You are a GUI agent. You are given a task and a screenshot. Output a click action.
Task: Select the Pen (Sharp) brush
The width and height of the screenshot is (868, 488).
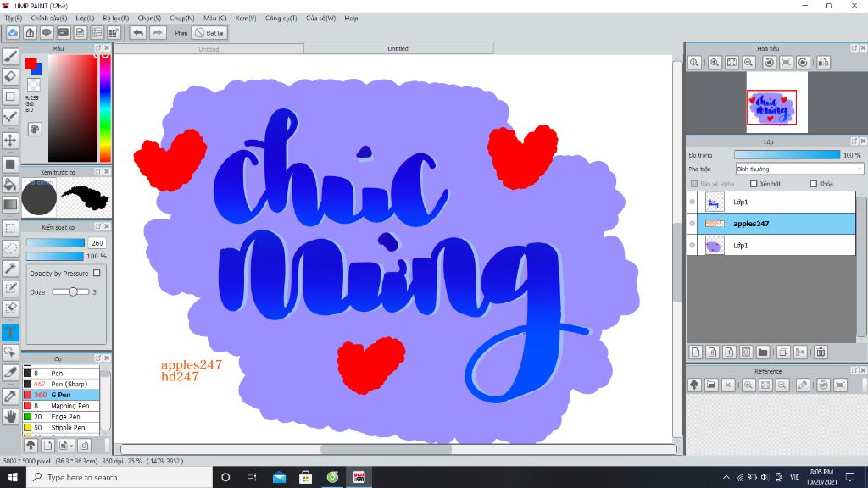61,384
